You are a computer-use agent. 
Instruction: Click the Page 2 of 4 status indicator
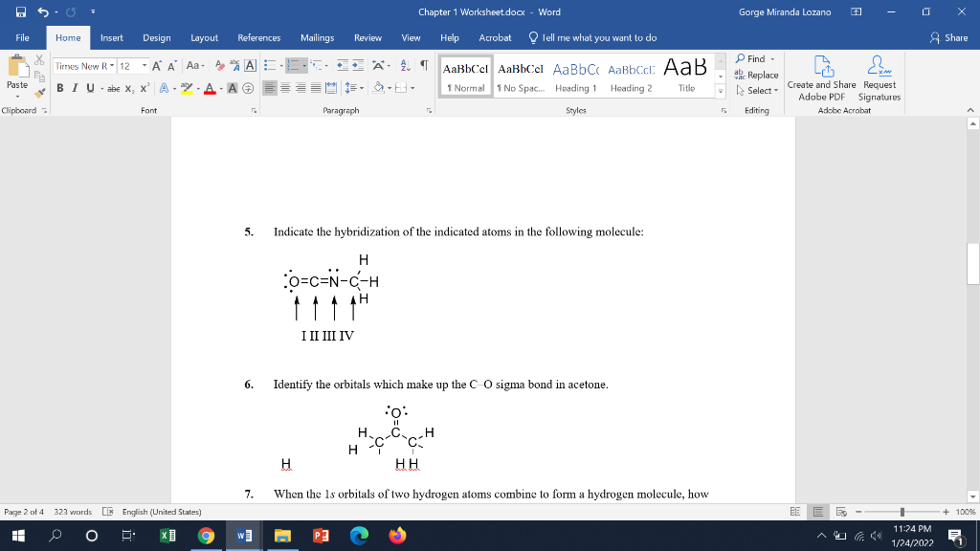point(26,512)
